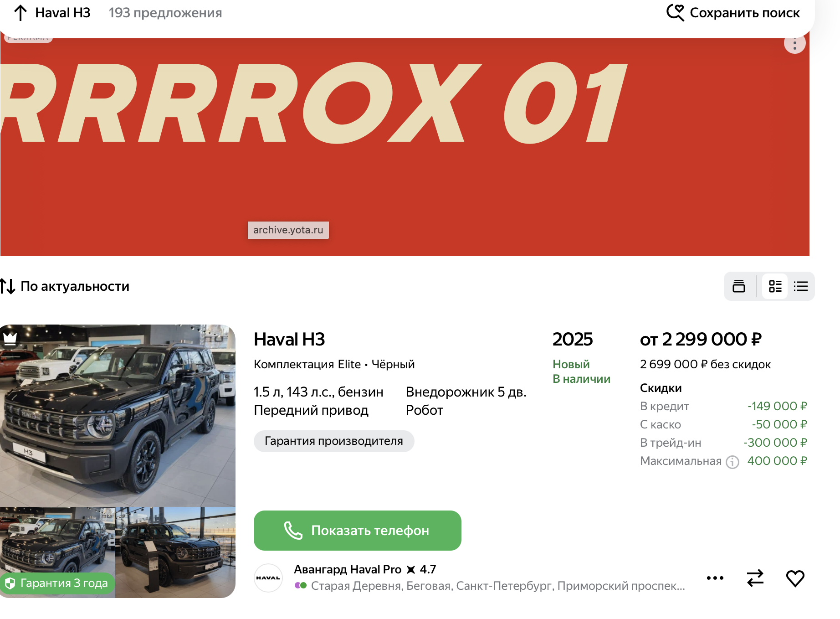This screenshot has width=840, height=619.
Task: Click the dealer rating 4.7
Action: pyautogui.click(x=428, y=569)
